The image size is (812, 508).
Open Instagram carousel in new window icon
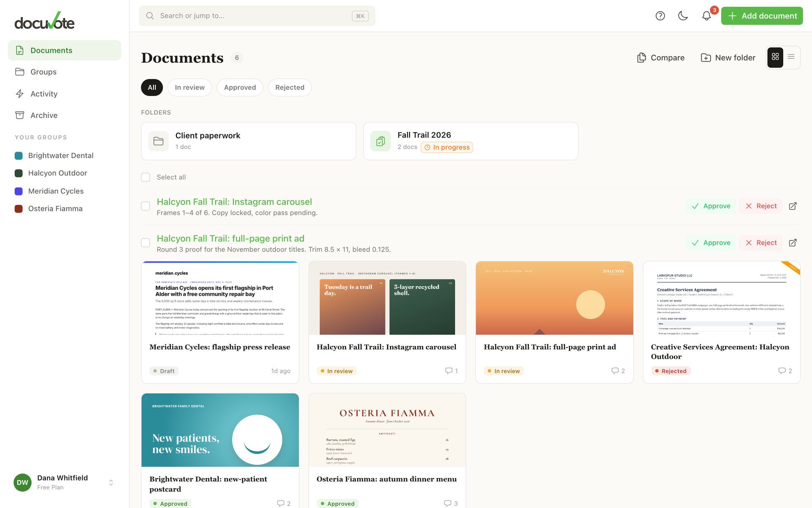pos(793,206)
